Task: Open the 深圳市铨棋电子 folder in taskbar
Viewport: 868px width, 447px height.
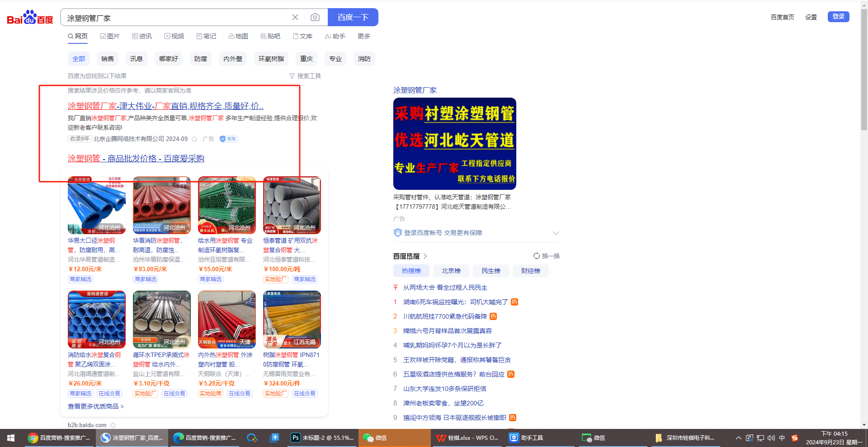Action: [x=686, y=438]
